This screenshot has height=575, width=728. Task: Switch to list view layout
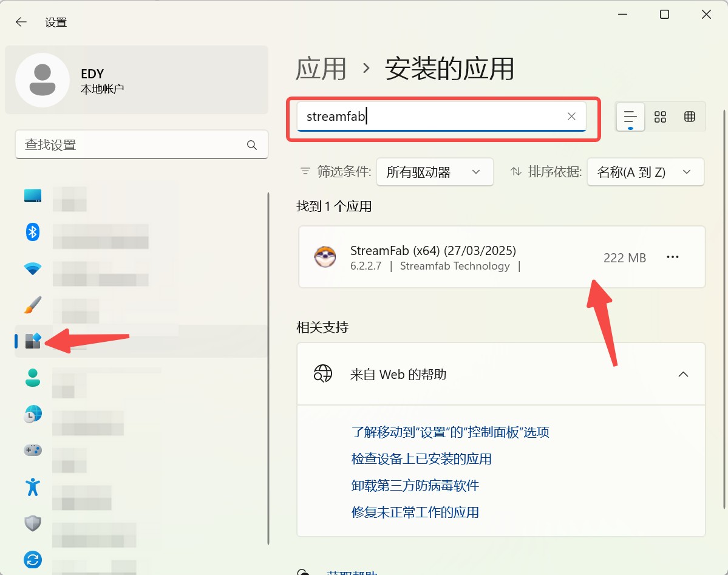coord(630,117)
